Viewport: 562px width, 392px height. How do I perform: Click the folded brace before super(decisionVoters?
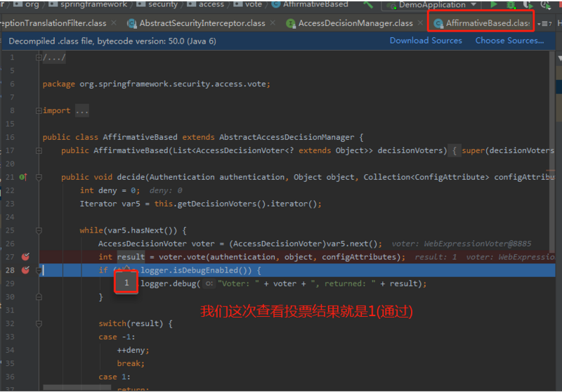[454, 151]
